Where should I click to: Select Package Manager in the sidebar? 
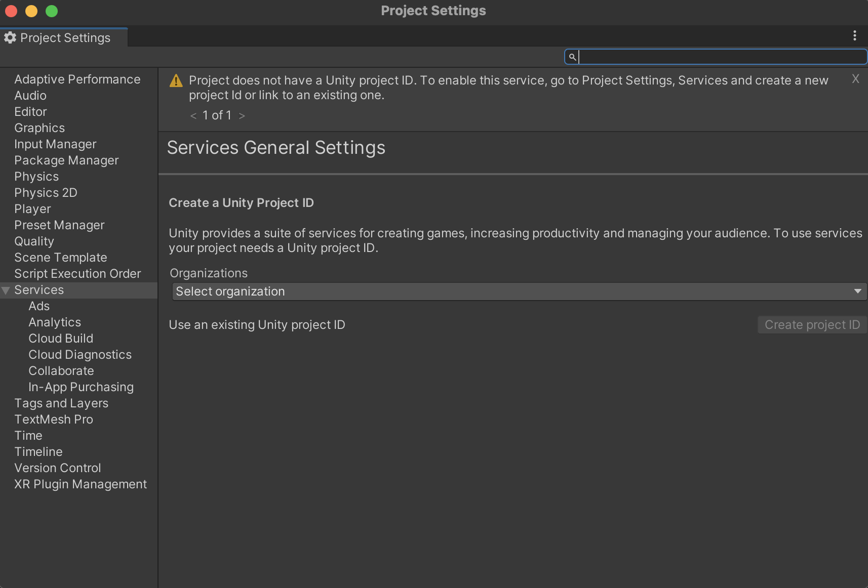[66, 160]
